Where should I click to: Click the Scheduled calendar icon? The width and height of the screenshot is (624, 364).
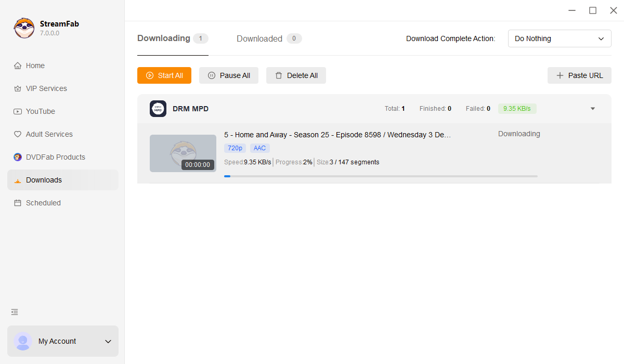(x=18, y=203)
